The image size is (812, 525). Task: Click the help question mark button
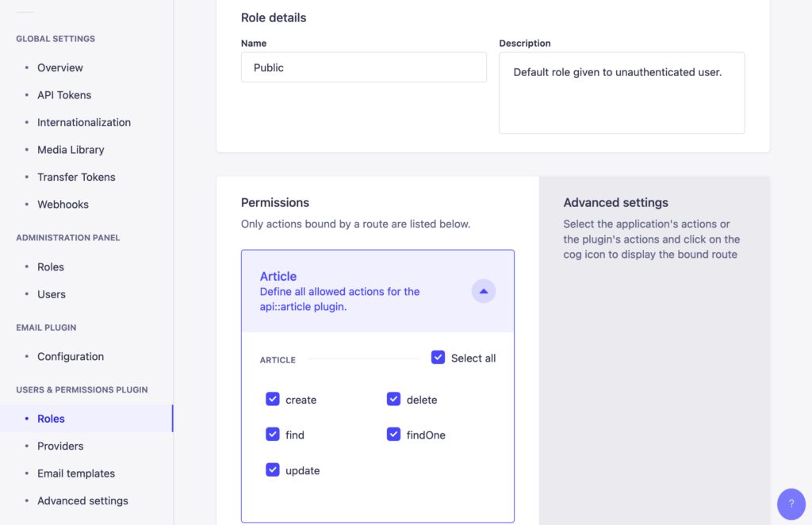pos(791,504)
